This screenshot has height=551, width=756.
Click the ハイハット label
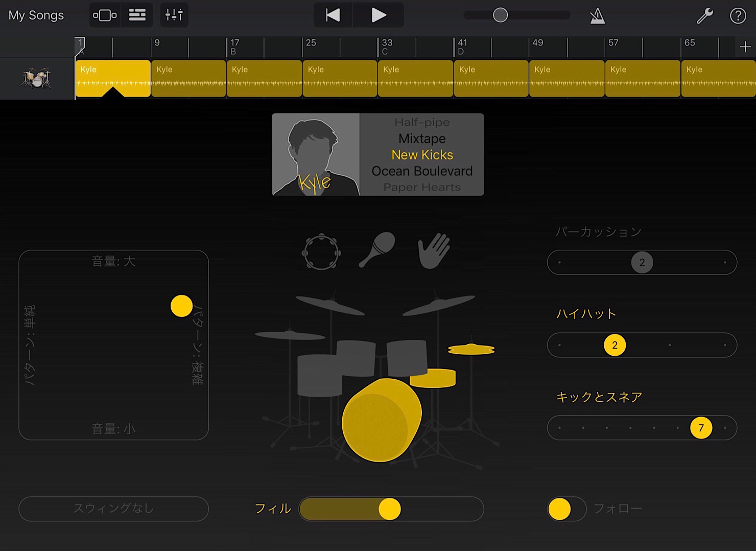tap(586, 314)
